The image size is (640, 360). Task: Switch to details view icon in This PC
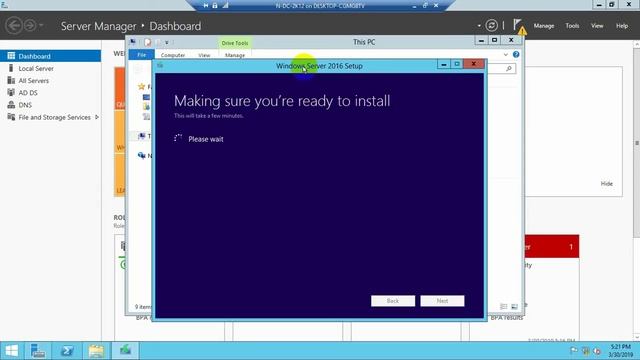[504, 307]
